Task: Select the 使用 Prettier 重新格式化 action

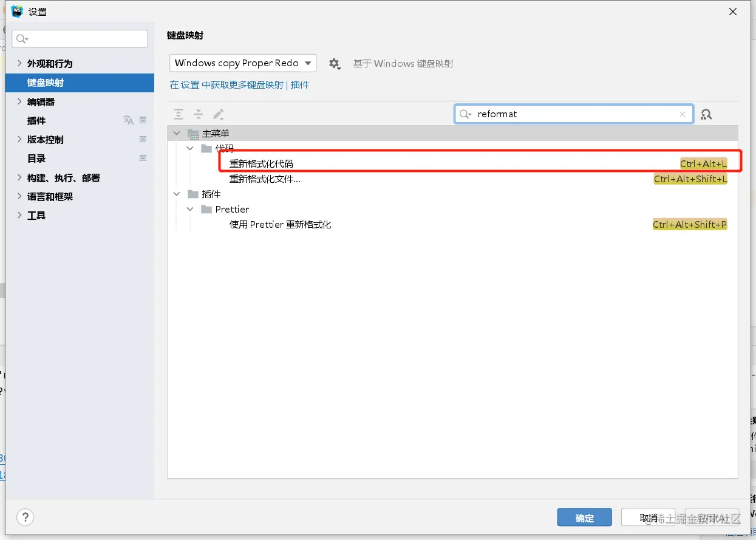Action: pyautogui.click(x=280, y=225)
